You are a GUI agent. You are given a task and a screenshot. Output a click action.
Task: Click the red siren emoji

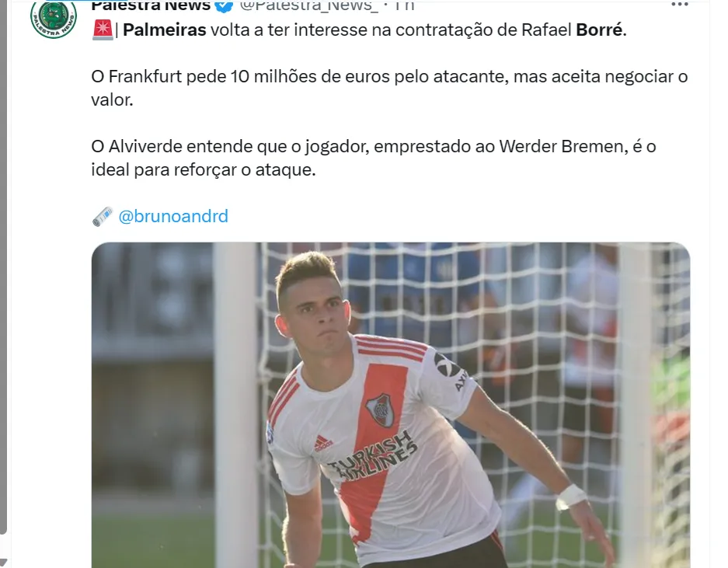(103, 30)
